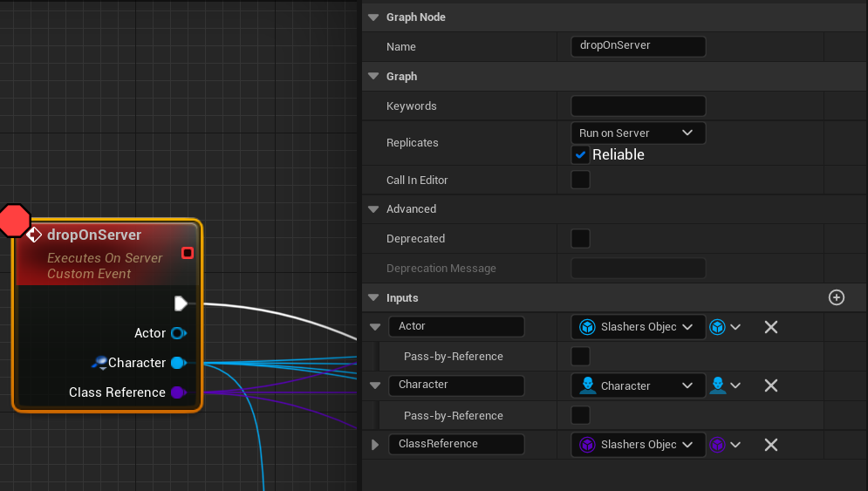
Task: Click the Call In Editor label
Action: (x=417, y=180)
